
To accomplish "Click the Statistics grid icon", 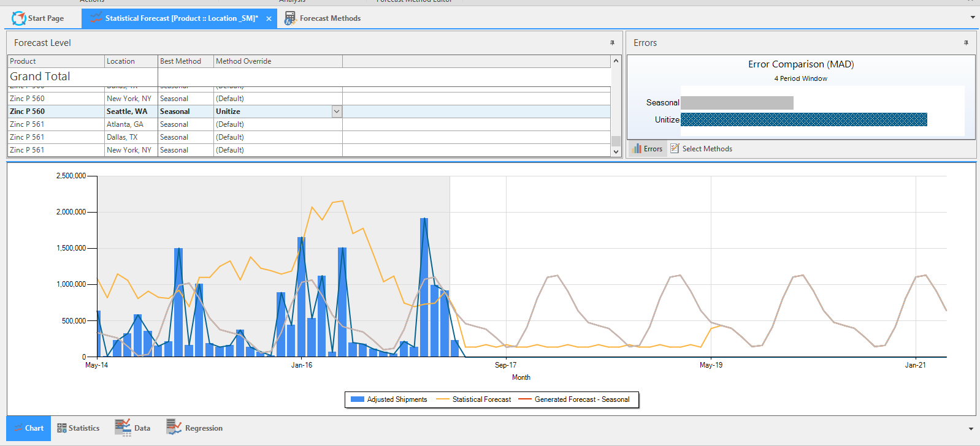I will coord(62,428).
